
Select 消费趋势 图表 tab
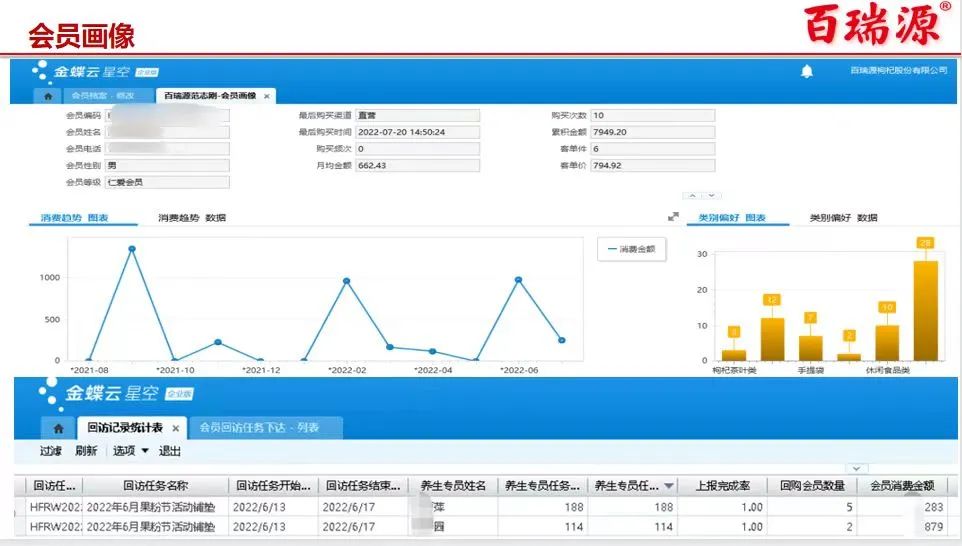click(x=74, y=218)
